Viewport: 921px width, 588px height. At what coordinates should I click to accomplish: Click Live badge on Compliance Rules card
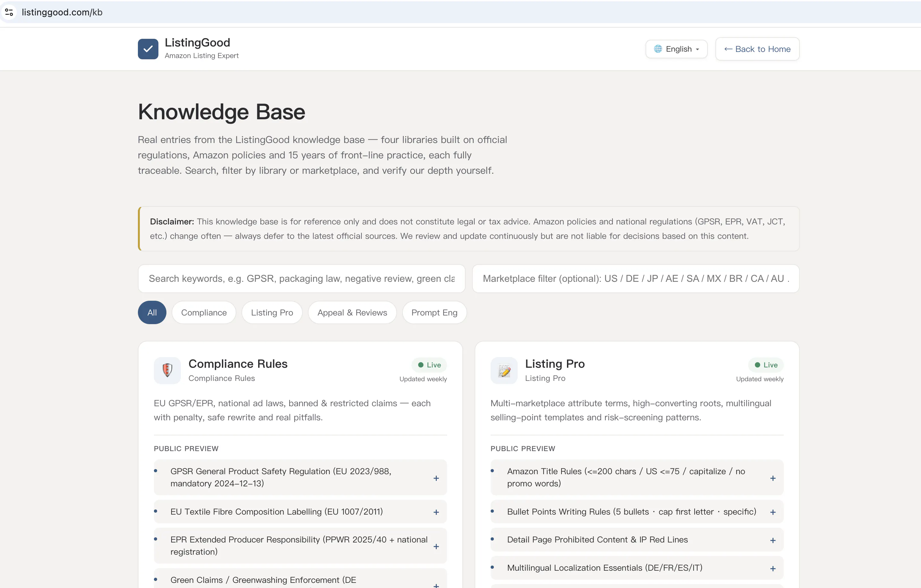[429, 365]
